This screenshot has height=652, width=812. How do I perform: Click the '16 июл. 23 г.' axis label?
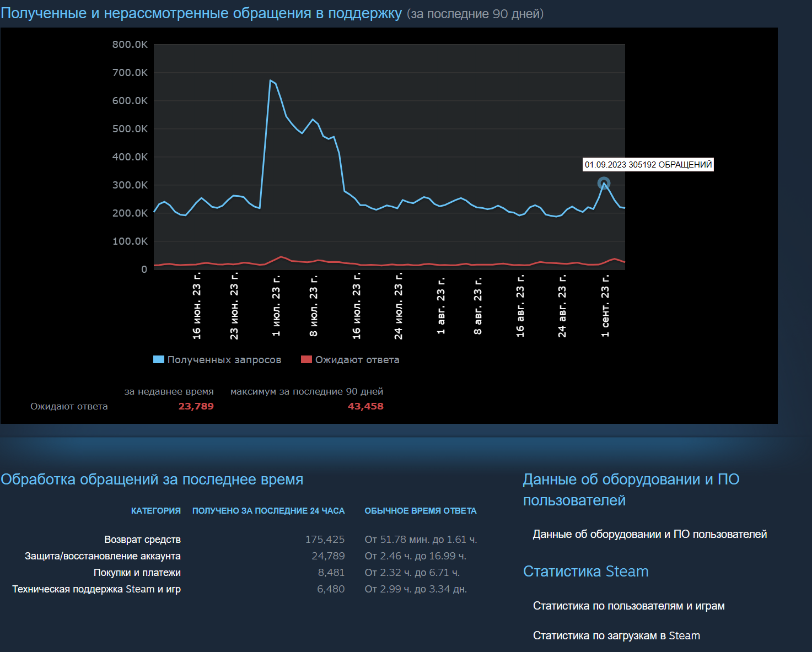click(357, 305)
